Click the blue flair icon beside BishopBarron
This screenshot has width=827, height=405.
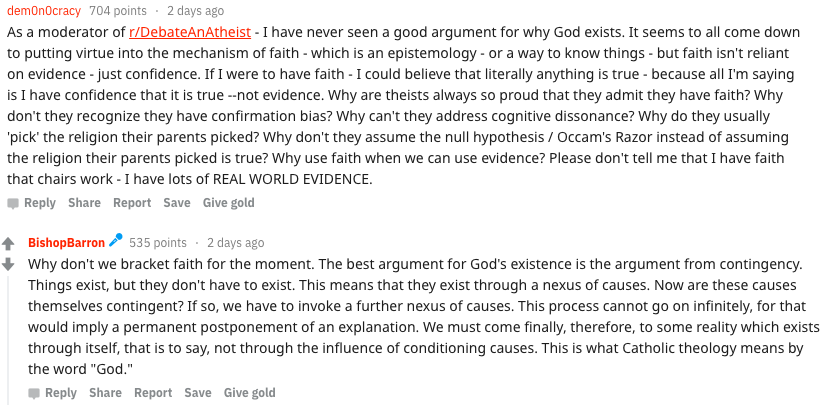[x=116, y=241]
